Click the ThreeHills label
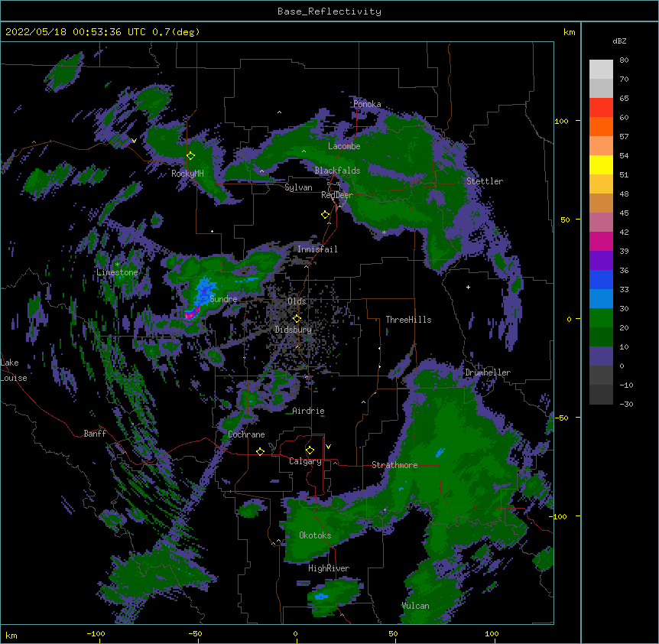Image resolution: width=659 pixels, height=644 pixels. pos(408,320)
